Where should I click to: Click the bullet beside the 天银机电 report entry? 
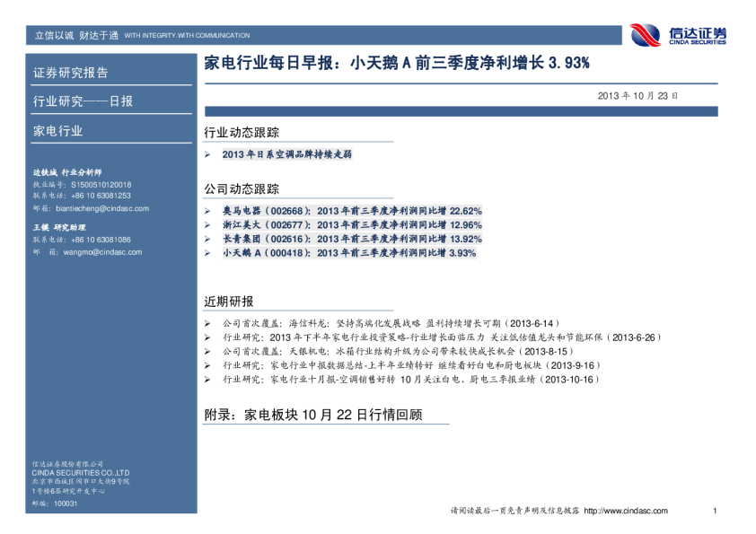(x=207, y=351)
